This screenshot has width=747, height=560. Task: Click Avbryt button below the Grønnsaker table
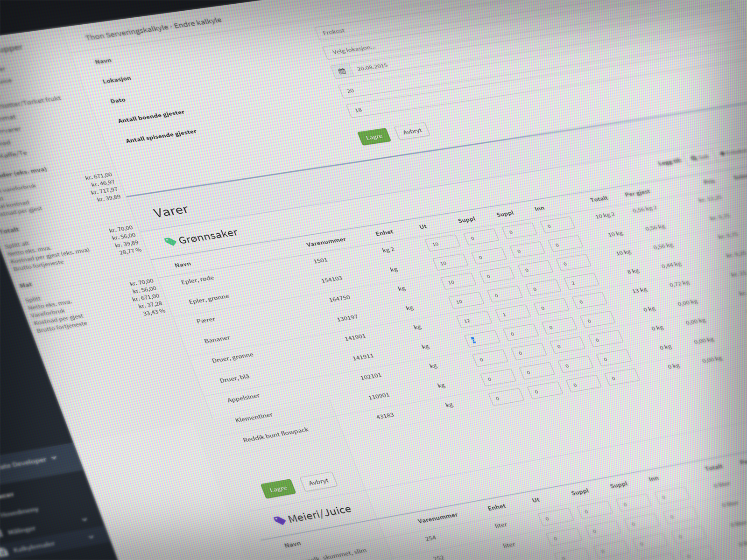tap(318, 482)
